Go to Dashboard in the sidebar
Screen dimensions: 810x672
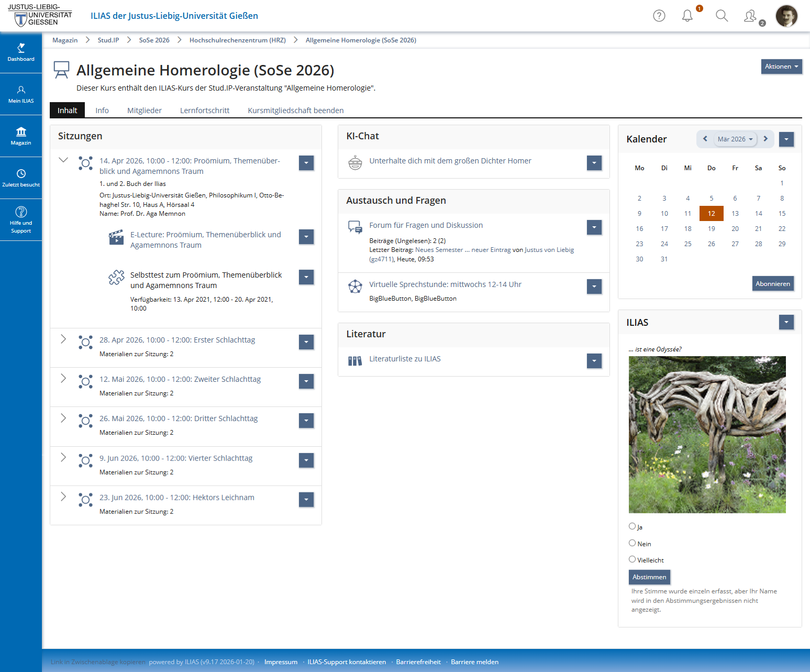click(x=21, y=52)
